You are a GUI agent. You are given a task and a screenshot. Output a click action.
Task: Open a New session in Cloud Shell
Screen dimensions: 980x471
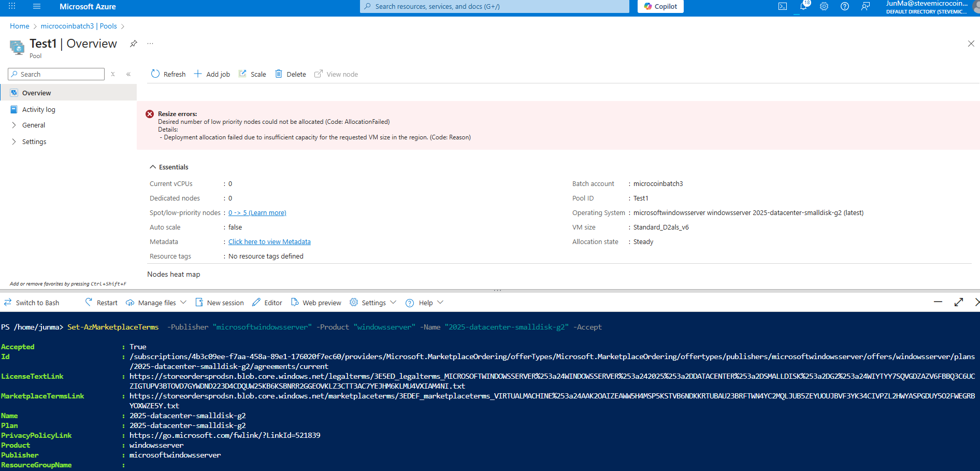pyautogui.click(x=220, y=303)
